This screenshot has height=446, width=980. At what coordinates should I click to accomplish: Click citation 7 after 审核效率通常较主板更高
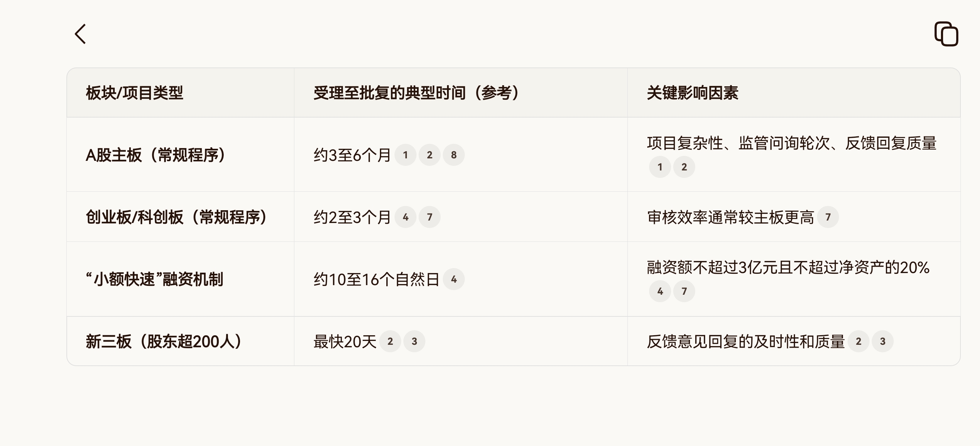tap(828, 217)
